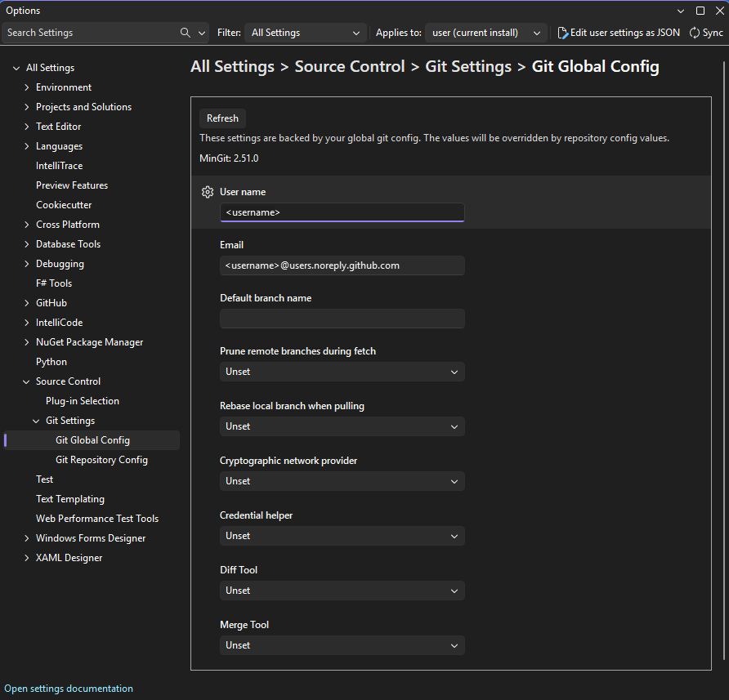Open the Applies to dropdown

click(x=485, y=33)
